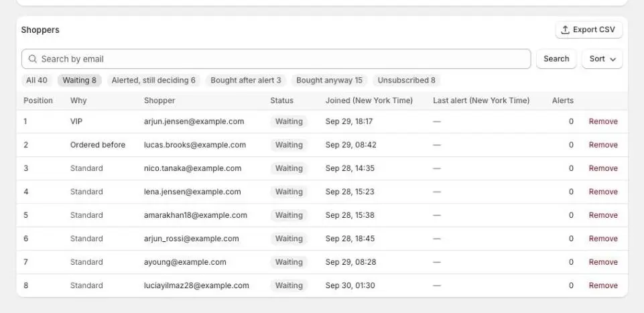
Task: Click the VIP reason cell
Action: 77,121
